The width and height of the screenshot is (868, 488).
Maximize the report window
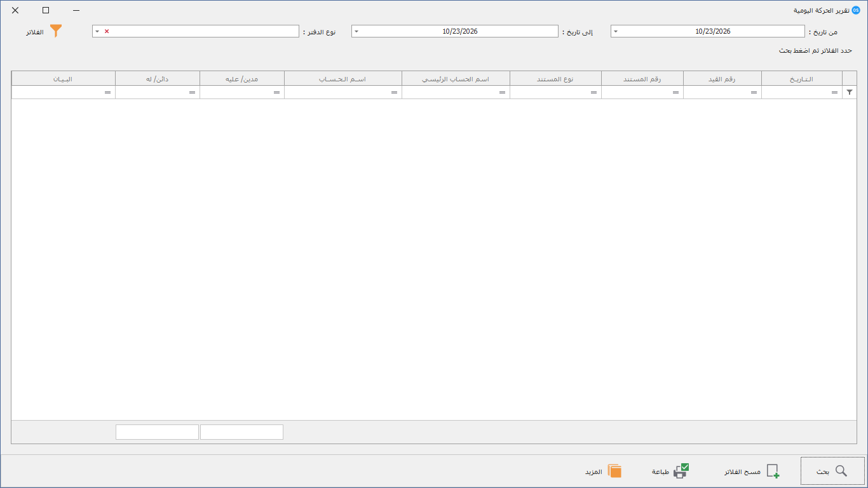(x=46, y=10)
